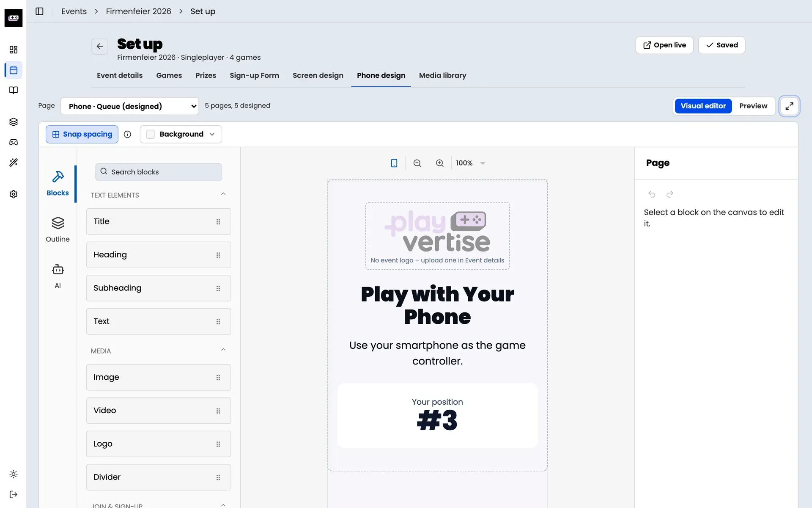The image size is (812, 508).
Task: Select the phone device view icon
Action: pyautogui.click(x=394, y=163)
